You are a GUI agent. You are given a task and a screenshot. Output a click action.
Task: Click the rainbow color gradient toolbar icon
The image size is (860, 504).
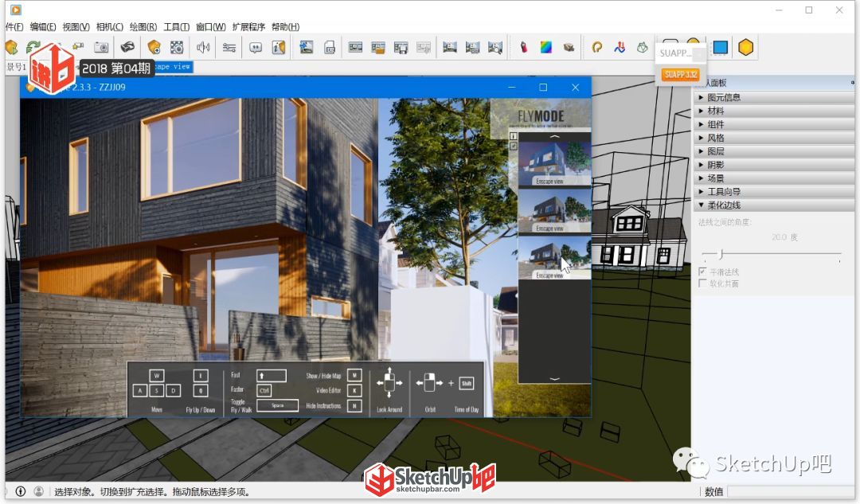(x=545, y=47)
